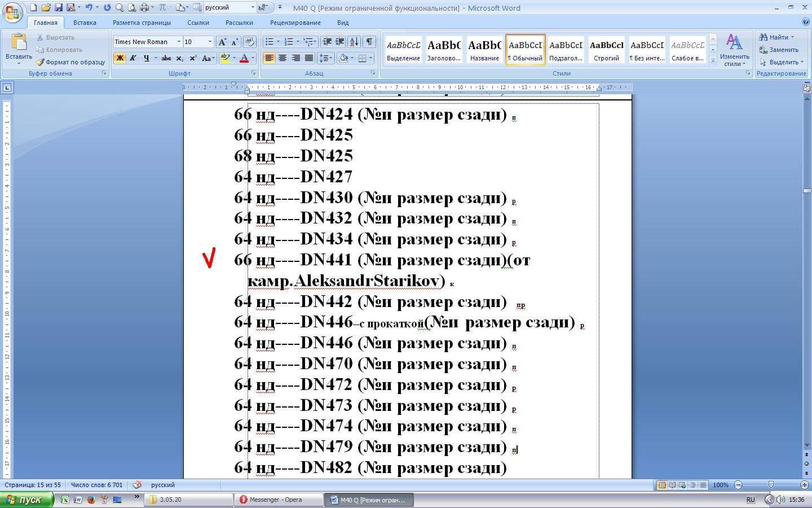Open the 3.05.20 folder in taskbar
Screen dimensions: 812x508
click(x=189, y=500)
